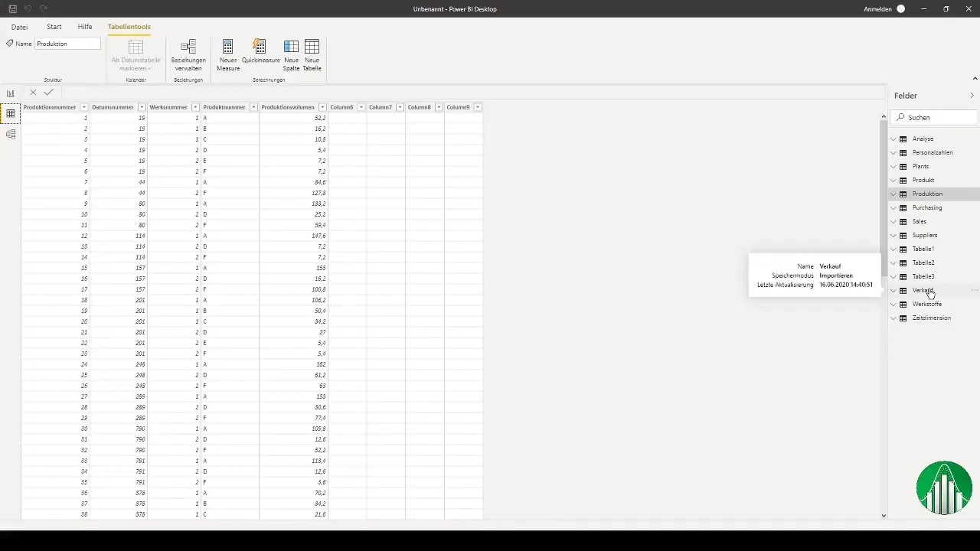The height and width of the screenshot is (551, 980).
Task: Select the Data view icon
Action: [x=11, y=113]
